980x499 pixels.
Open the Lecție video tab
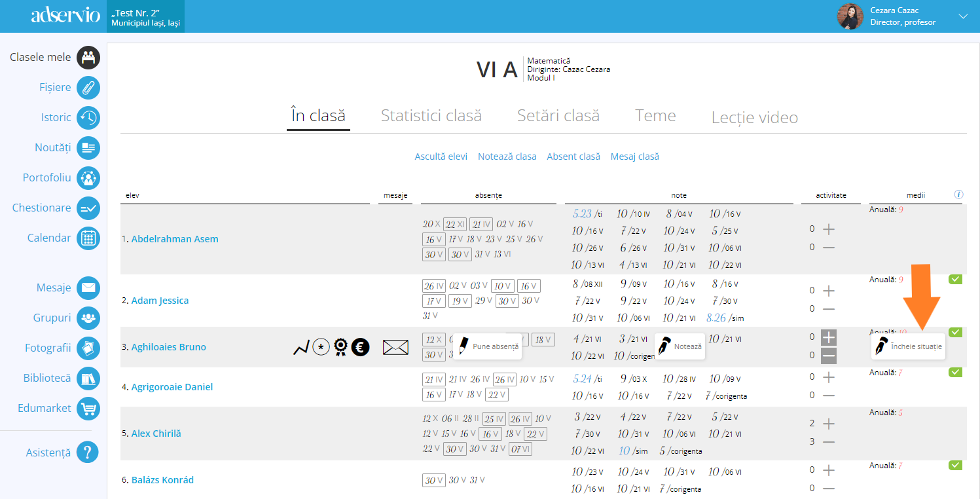754,118
